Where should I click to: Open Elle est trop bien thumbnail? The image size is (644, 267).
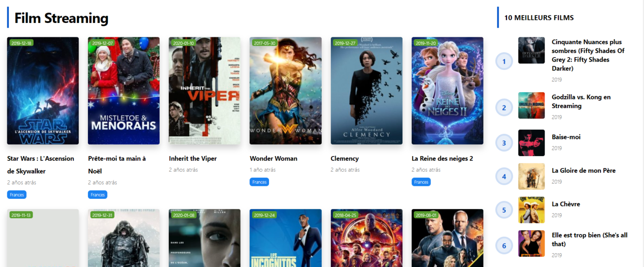[x=531, y=244]
